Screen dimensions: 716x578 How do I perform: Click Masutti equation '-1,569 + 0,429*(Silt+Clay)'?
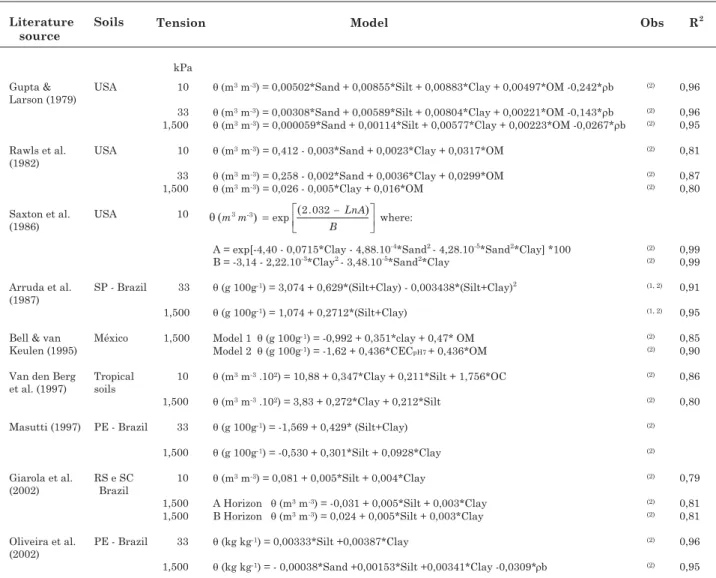[x=310, y=427]
